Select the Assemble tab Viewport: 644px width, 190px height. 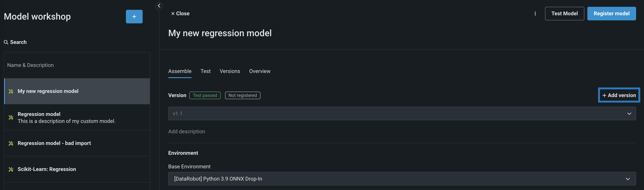[180, 71]
